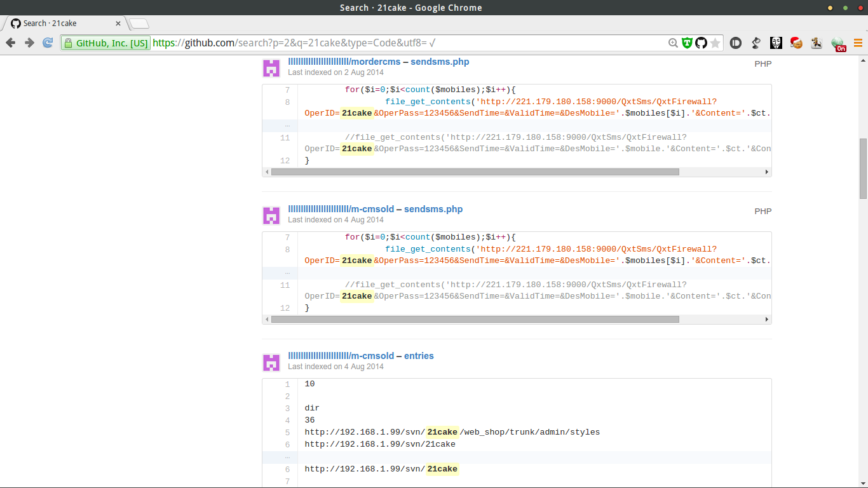Bookmark this page with the star icon
Viewport: 868px width, 488px height.
click(x=715, y=43)
